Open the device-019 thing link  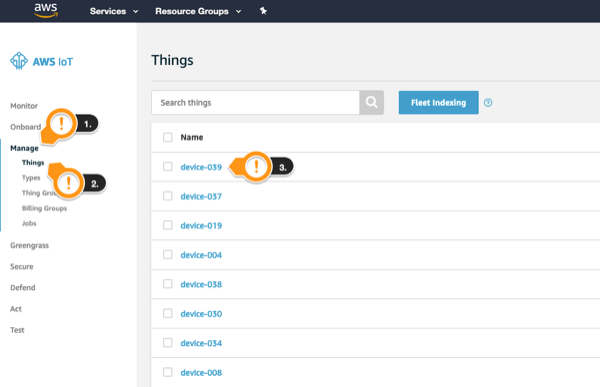pos(201,225)
